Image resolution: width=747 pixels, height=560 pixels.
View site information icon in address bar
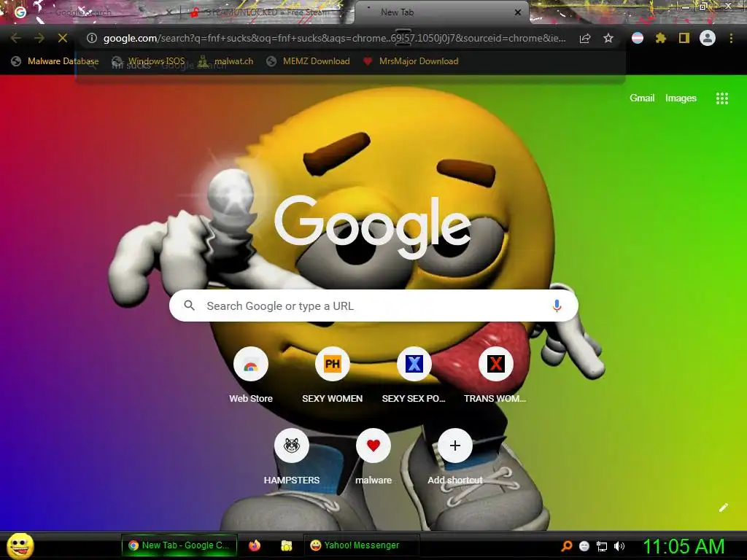(92, 38)
